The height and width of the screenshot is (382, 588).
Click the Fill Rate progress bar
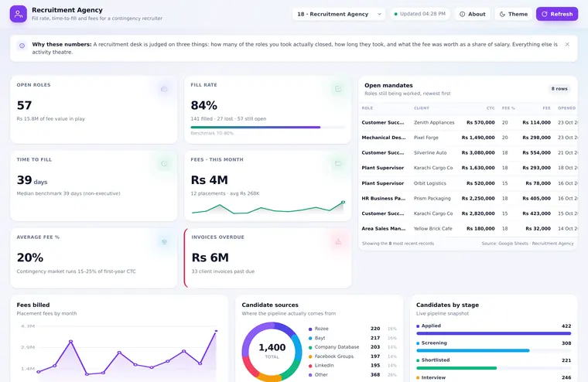(x=268, y=128)
